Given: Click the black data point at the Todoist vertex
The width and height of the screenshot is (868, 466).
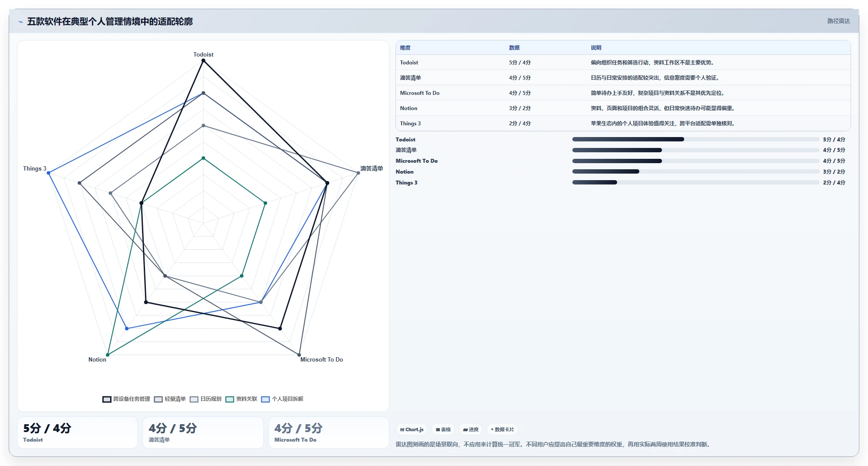Looking at the screenshot, I should click(203, 60).
